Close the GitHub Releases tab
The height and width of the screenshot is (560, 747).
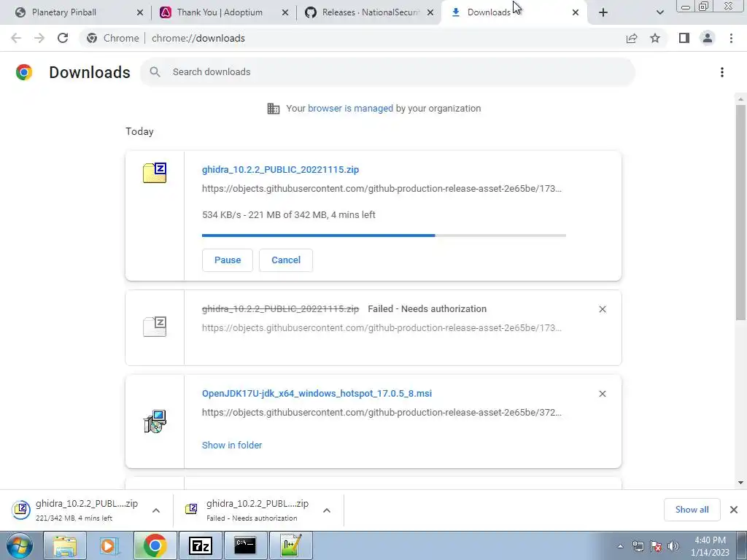[x=430, y=13]
